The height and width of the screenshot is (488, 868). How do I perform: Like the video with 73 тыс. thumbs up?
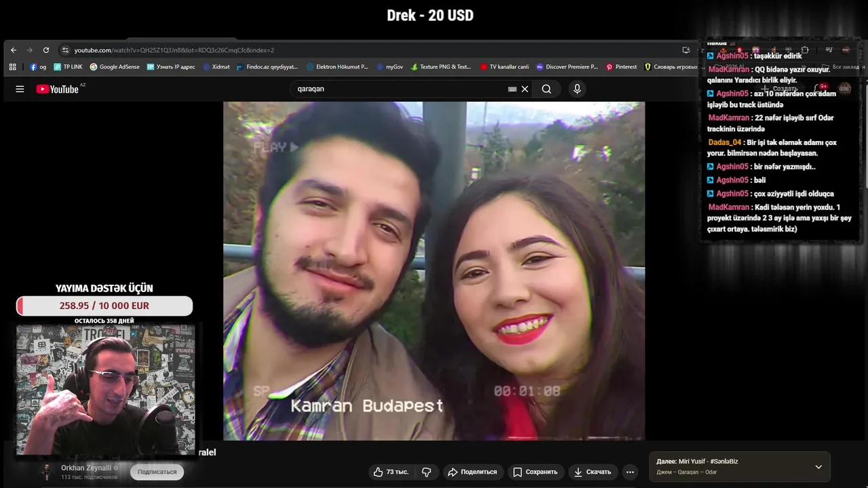391,472
